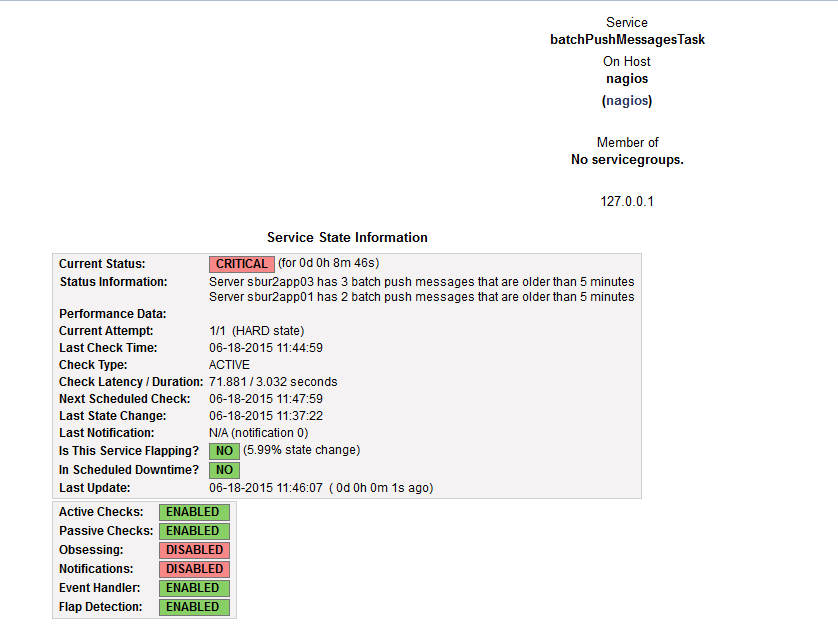This screenshot has height=639, width=838.
Task: Click the 127.0.0.1 host address
Action: [627, 201]
